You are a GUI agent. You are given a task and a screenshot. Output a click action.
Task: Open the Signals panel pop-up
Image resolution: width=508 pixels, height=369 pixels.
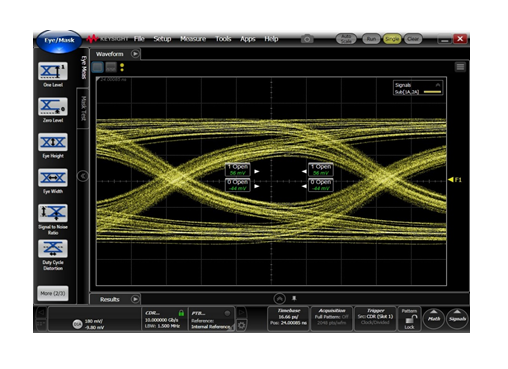coord(457,319)
